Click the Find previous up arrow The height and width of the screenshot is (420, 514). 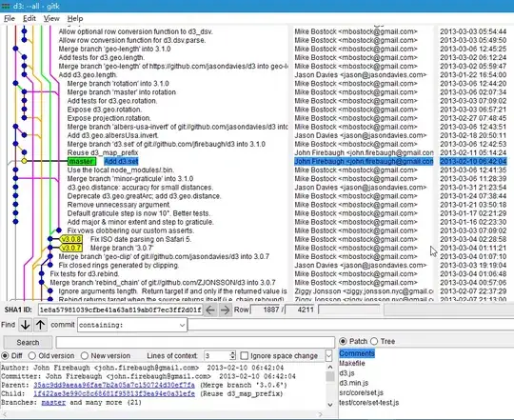coord(40,325)
